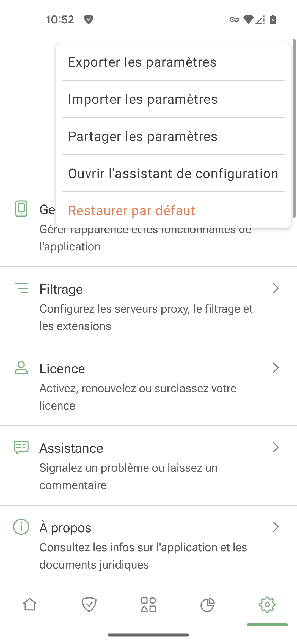Tap the Filtrage filter lines icon
Screen dimensions: 297x644
pos(21,288)
